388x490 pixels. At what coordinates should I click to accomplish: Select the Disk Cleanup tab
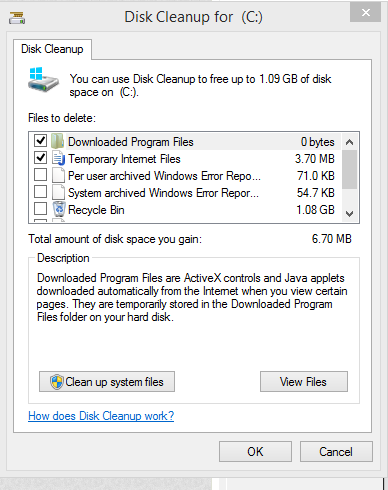(x=52, y=49)
